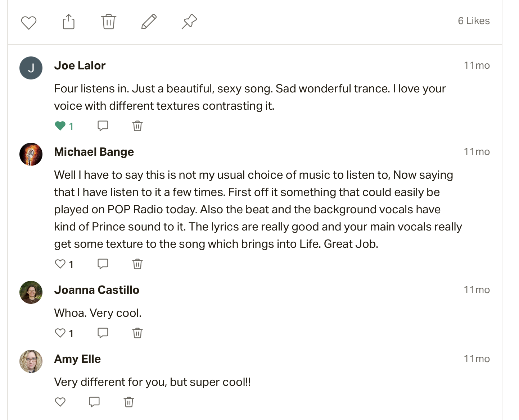The image size is (519, 420).
Task: Like Michael Bange's comment
Action: pos(60,264)
